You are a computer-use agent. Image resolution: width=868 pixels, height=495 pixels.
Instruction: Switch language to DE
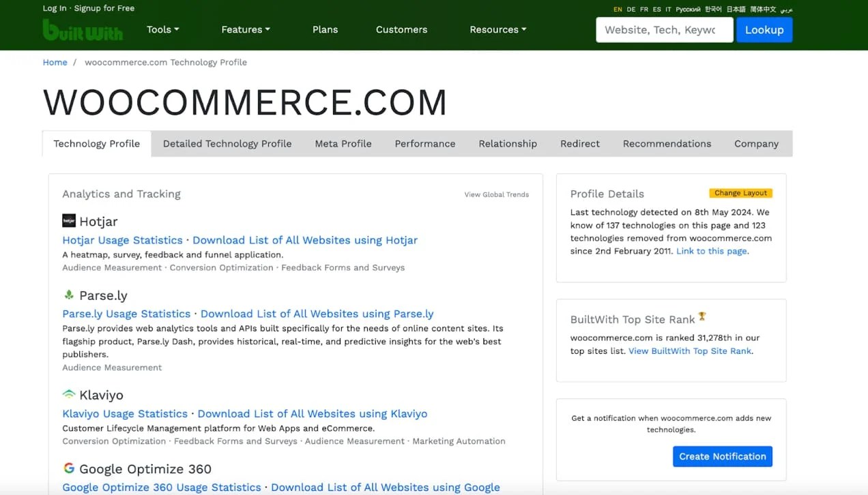[631, 10]
